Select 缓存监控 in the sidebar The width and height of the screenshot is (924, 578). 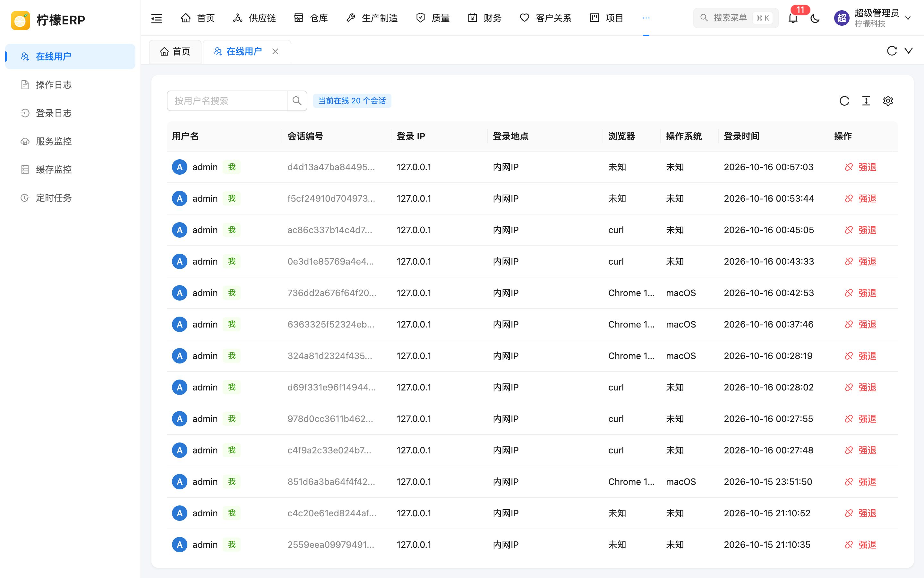point(70,170)
